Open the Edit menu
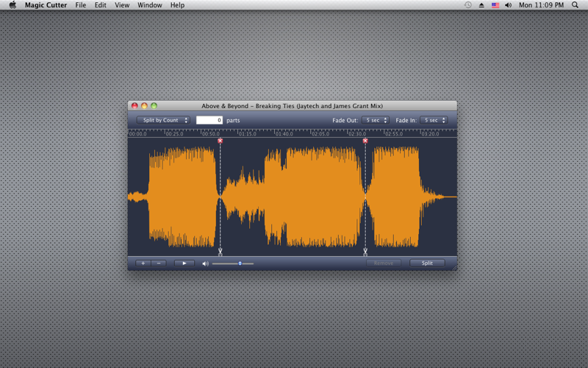 click(100, 5)
